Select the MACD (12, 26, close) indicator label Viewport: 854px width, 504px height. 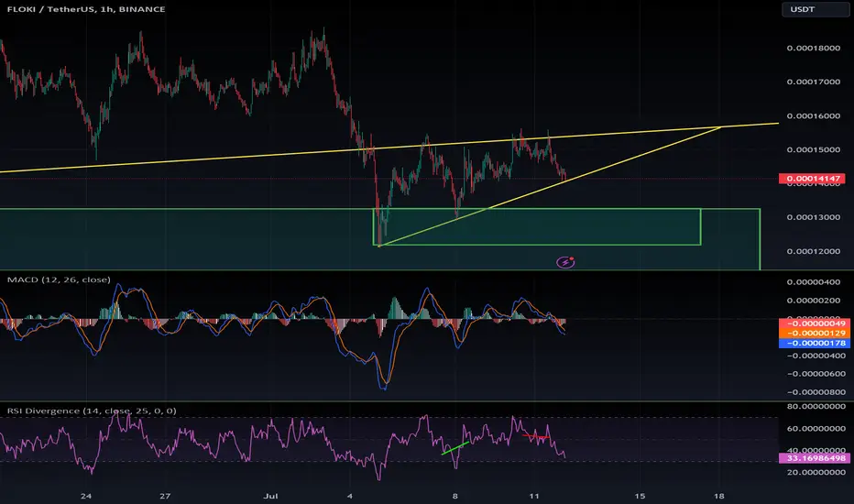(x=59, y=279)
